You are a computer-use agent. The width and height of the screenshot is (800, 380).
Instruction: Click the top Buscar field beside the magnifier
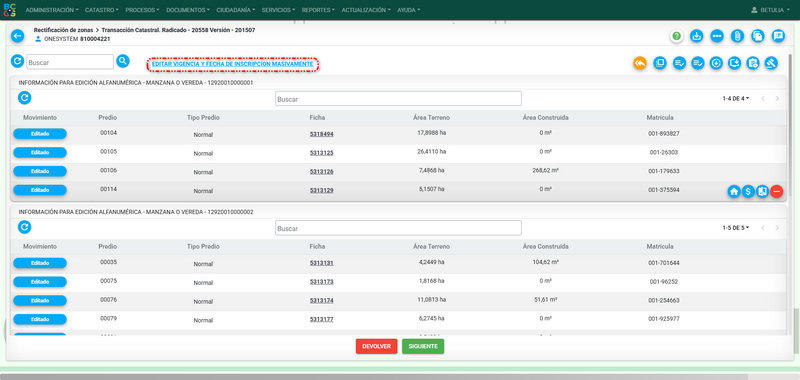pos(70,62)
